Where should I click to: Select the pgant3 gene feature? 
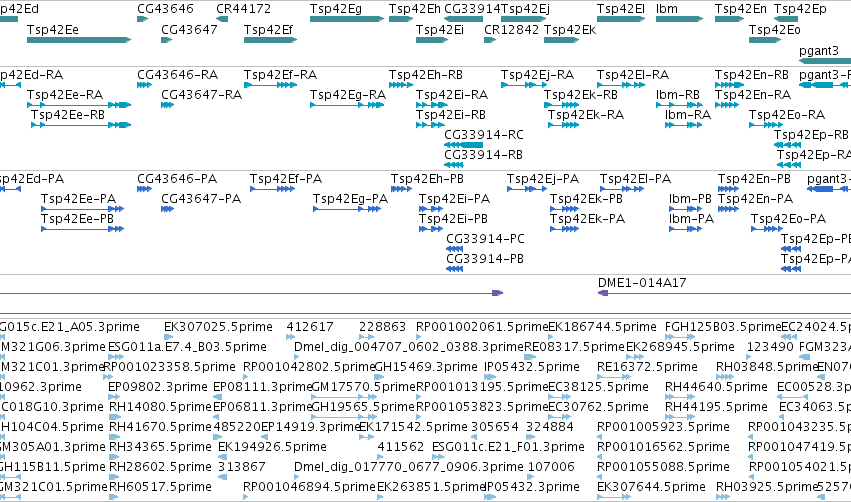pos(825,61)
